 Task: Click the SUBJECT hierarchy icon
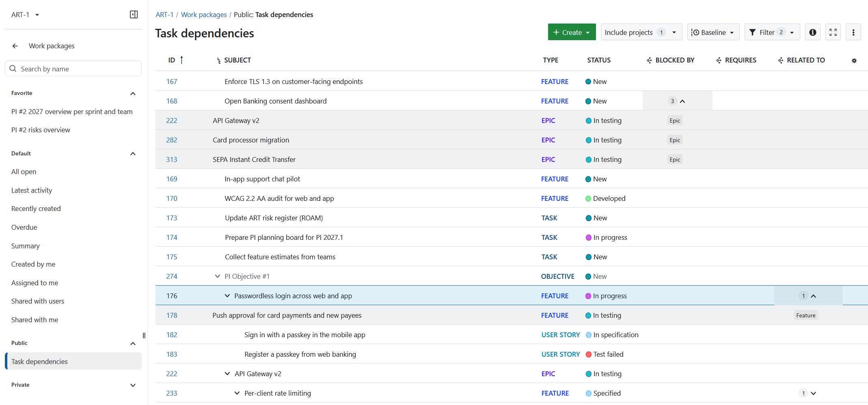pos(219,60)
